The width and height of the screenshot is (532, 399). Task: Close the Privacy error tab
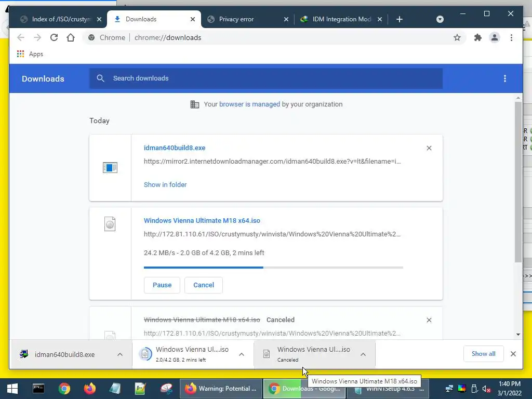[286, 19]
